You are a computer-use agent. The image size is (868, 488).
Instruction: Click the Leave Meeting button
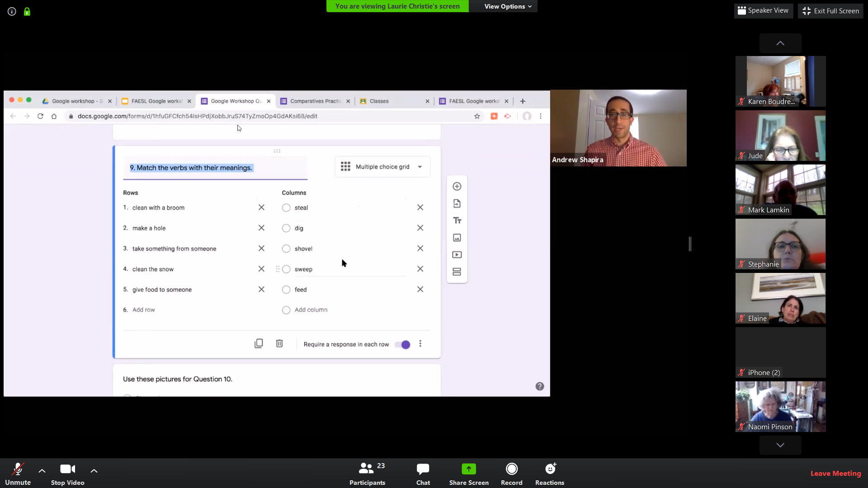pyautogui.click(x=835, y=473)
